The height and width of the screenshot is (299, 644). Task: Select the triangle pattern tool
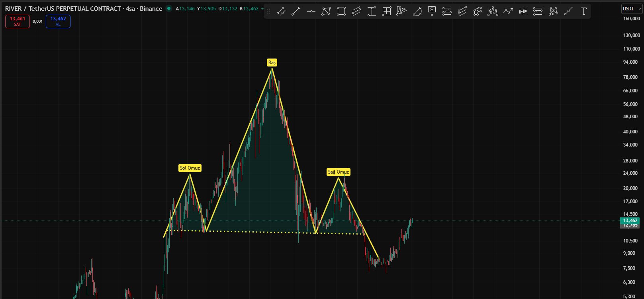tap(402, 12)
